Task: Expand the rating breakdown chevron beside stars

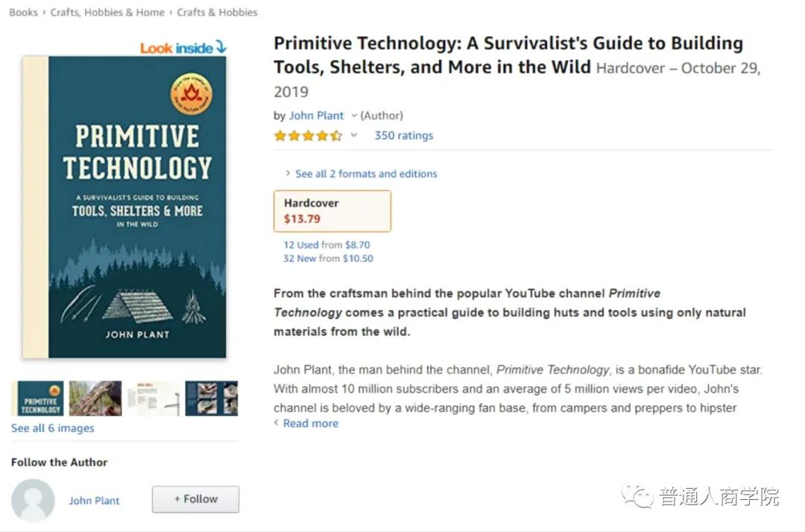Action: tap(354, 136)
